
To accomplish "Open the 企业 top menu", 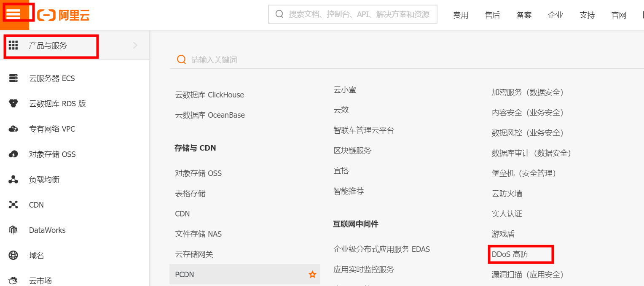I will click(x=555, y=15).
